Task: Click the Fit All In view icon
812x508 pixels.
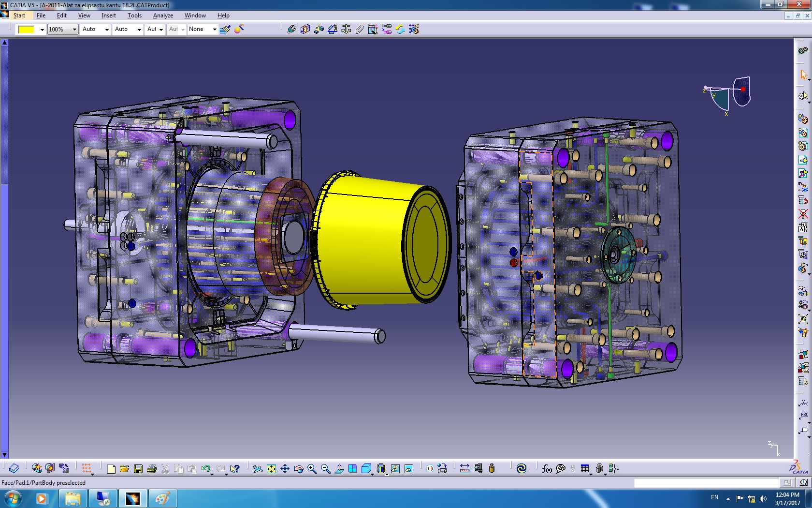Action: pyautogui.click(x=271, y=469)
